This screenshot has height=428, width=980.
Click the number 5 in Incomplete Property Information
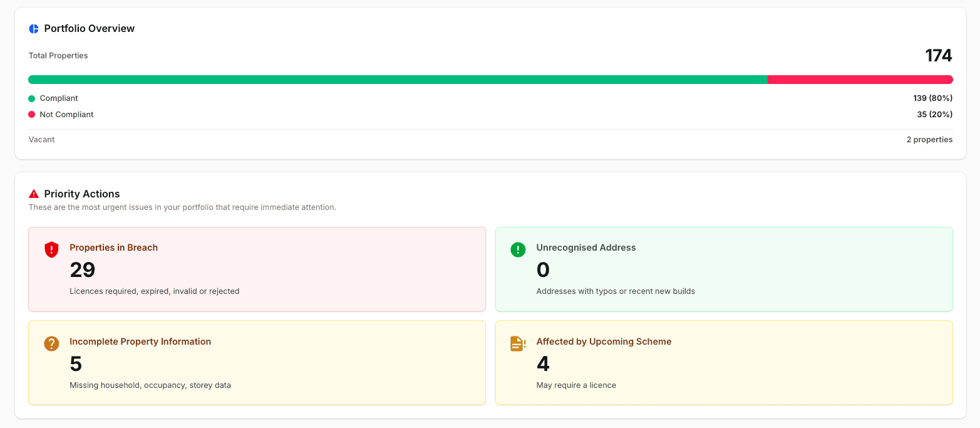point(76,364)
